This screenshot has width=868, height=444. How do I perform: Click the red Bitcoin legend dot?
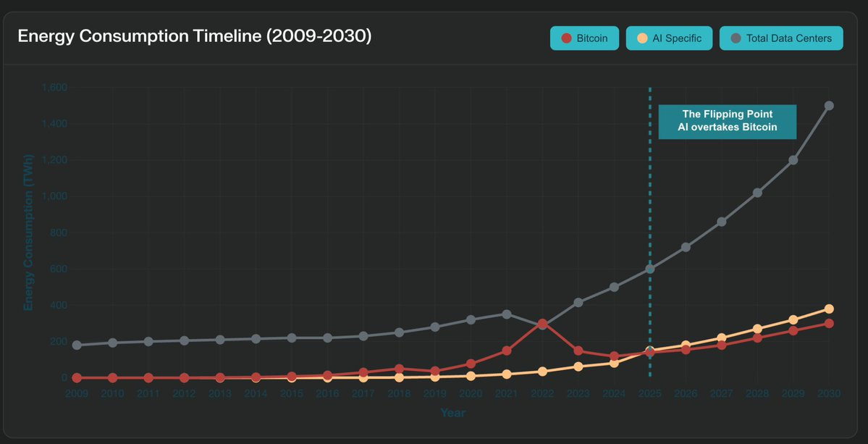coord(566,38)
